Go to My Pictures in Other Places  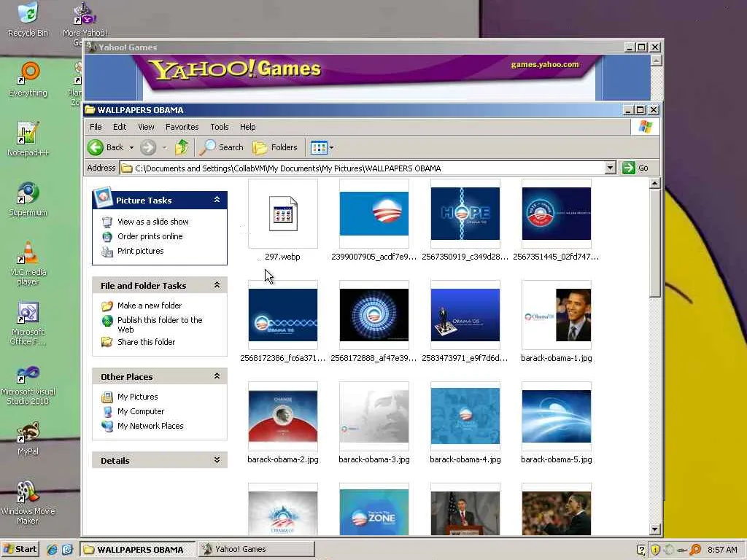138,397
